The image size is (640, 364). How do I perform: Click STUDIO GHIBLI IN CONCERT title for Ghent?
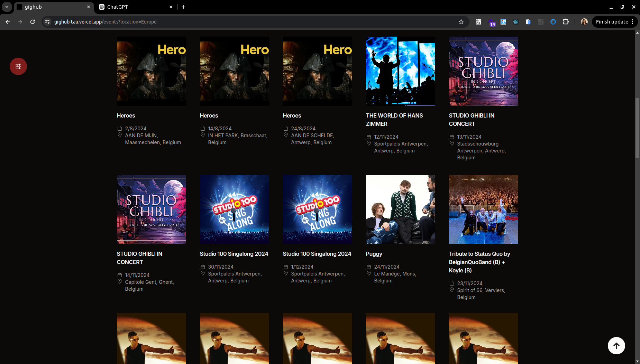[139, 258]
